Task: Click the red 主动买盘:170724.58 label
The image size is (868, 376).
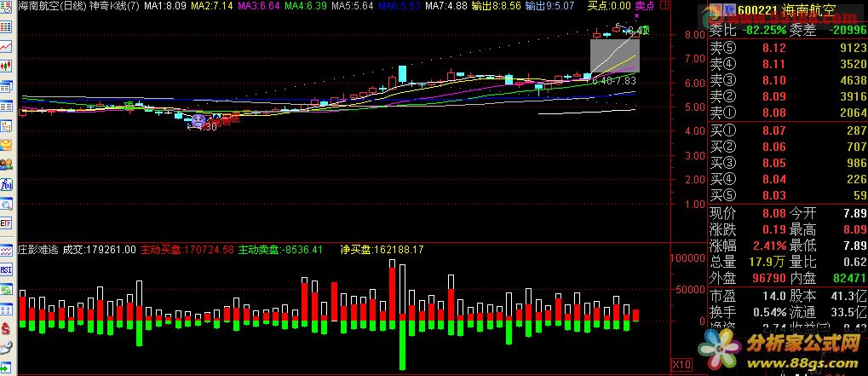Action: click(187, 250)
